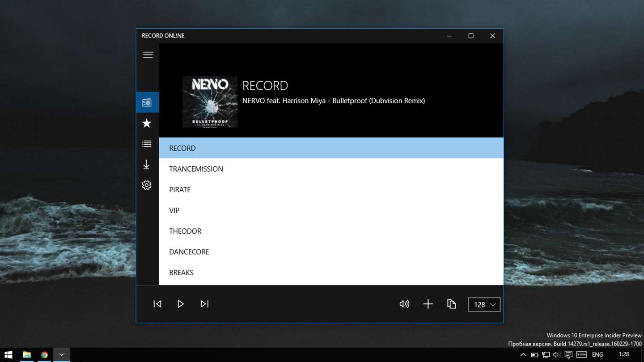This screenshot has height=362, width=644.
Task: Click the RECORD ONL!NE window title
Action: tap(163, 36)
